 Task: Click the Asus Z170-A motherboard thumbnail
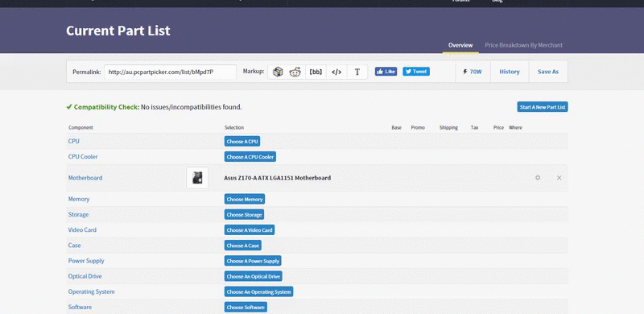point(197,178)
